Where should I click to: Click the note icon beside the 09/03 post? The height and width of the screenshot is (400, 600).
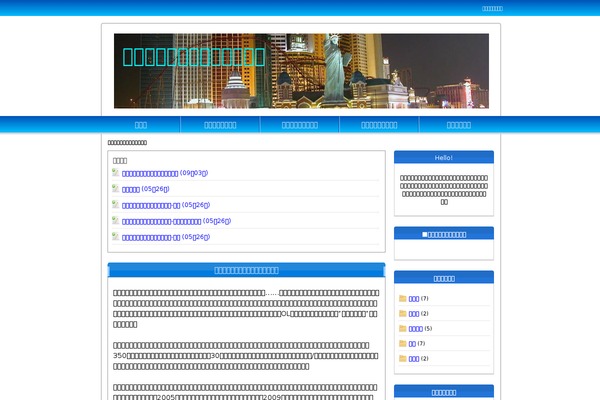115,172
